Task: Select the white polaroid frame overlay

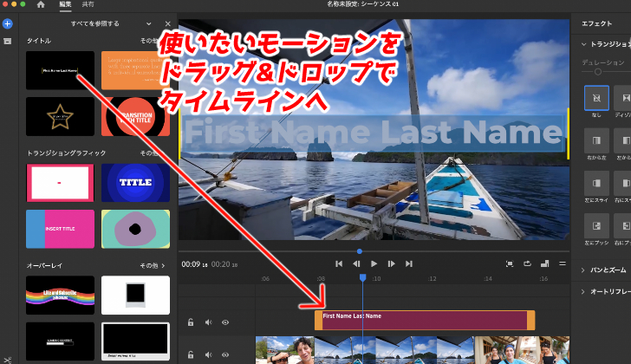Action: point(135,296)
